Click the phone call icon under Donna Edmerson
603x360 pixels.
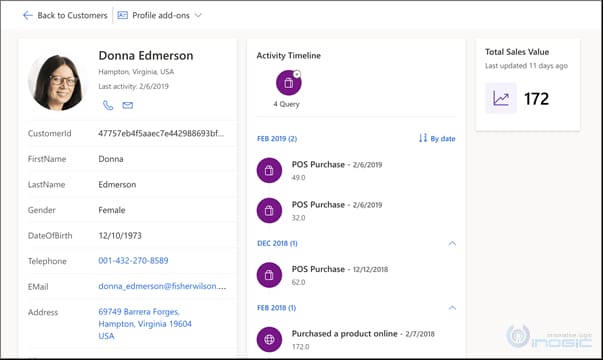click(108, 105)
